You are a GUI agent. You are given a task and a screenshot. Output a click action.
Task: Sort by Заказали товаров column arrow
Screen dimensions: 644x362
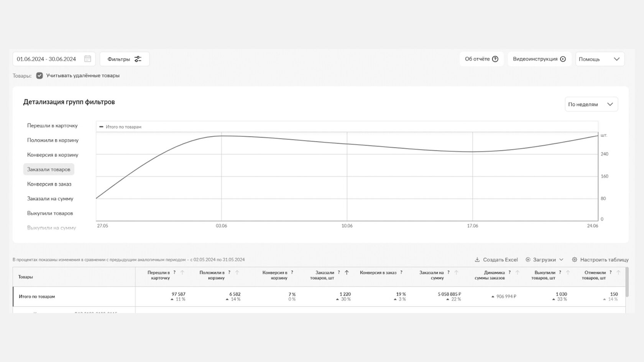click(347, 272)
